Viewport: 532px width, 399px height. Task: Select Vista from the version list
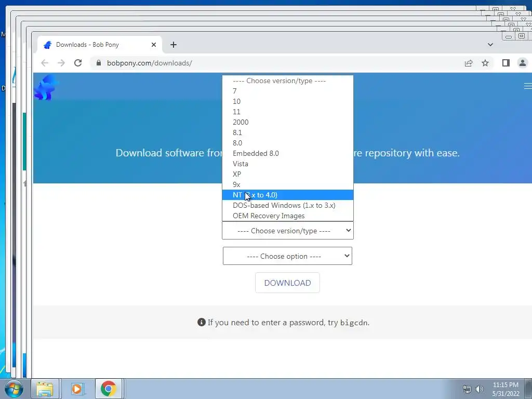[x=288, y=164]
